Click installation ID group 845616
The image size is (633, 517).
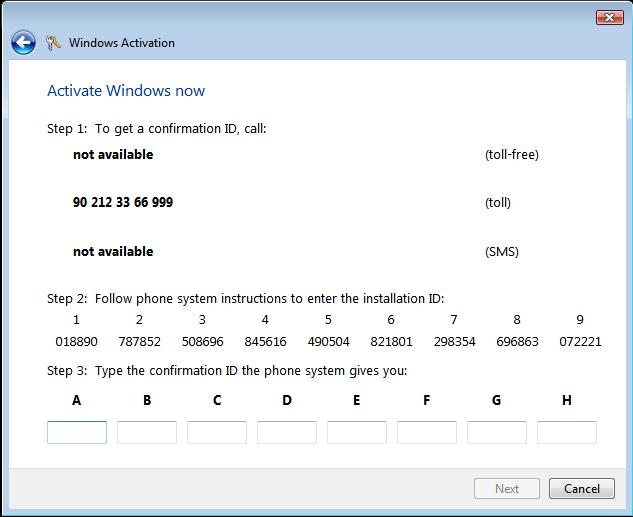(x=265, y=342)
